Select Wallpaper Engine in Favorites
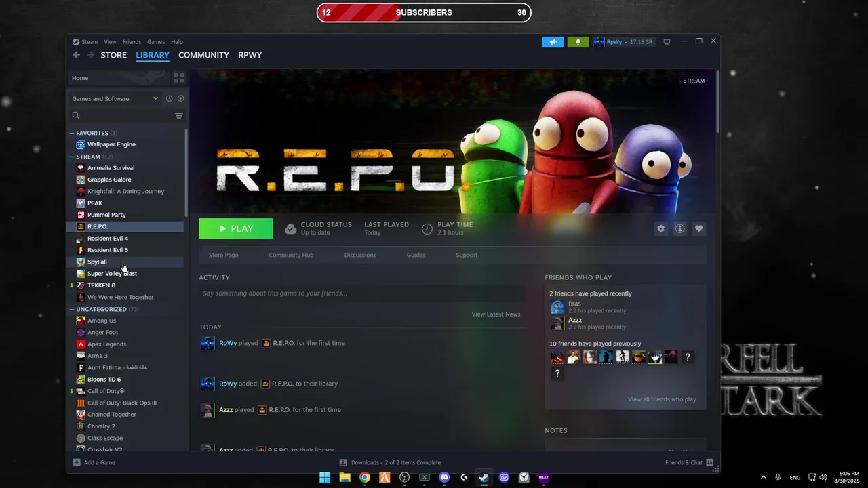This screenshot has width=868, height=488. (x=111, y=144)
